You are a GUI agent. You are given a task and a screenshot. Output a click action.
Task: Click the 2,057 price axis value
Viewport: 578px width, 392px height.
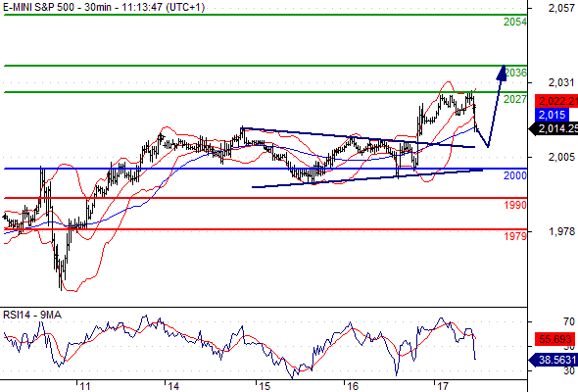(x=561, y=8)
